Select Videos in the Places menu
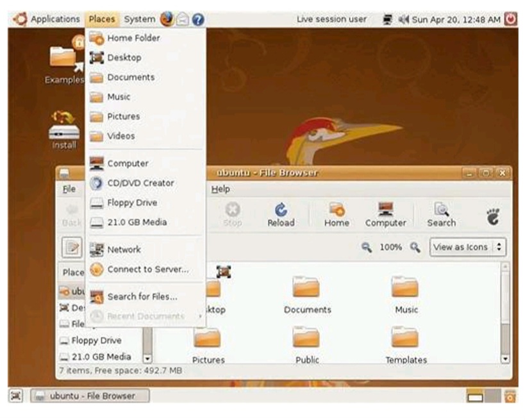The image size is (525, 420). [x=146, y=136]
